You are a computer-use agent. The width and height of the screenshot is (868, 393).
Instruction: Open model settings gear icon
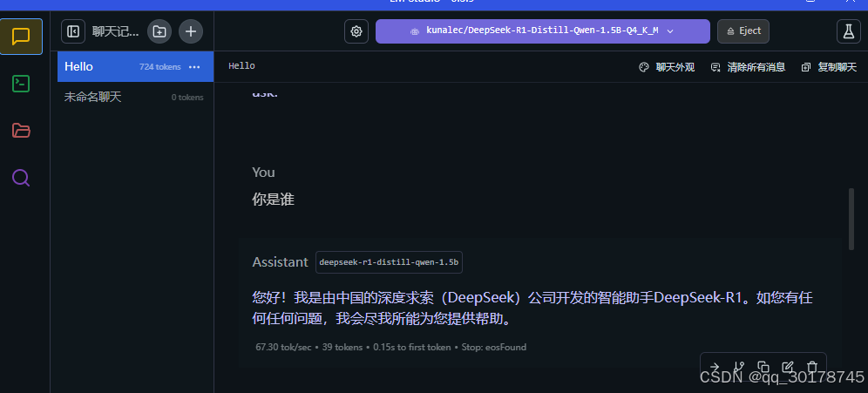pos(356,31)
